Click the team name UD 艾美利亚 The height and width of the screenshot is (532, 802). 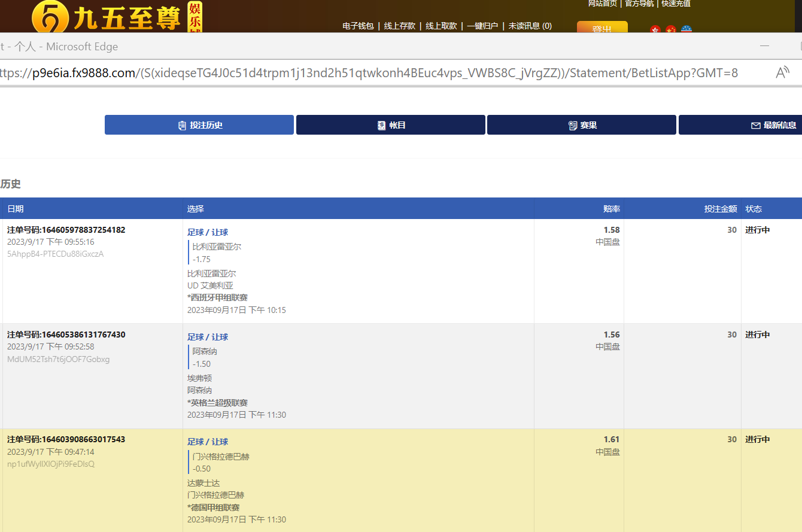[x=210, y=285]
